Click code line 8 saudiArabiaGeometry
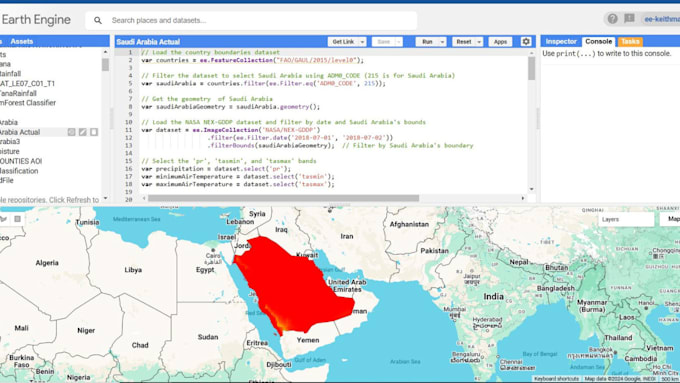 [230, 107]
